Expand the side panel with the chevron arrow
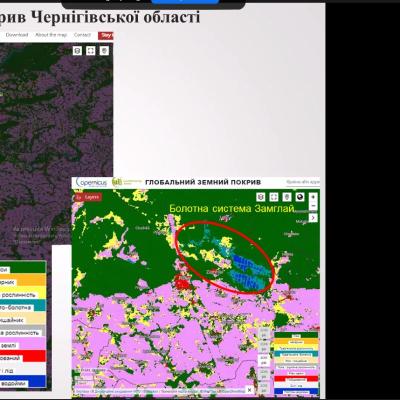 coord(313,218)
